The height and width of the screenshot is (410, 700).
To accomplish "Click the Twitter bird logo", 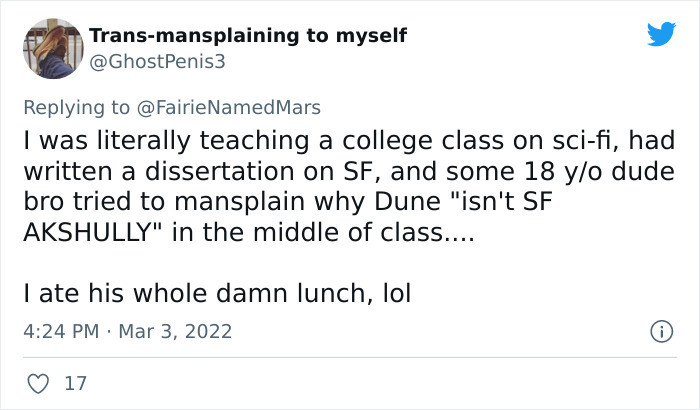I will [661, 34].
